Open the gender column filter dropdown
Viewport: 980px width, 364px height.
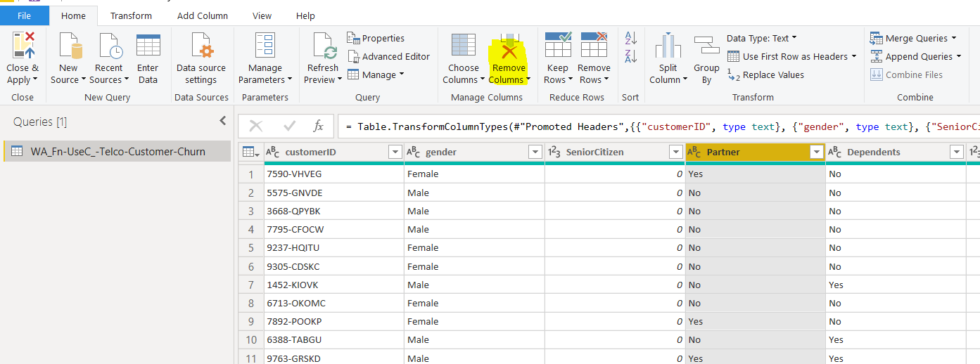535,152
